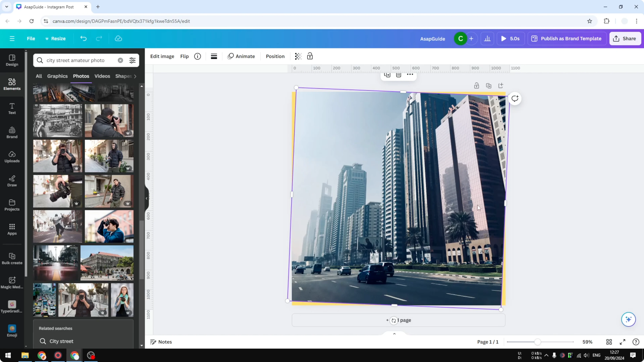Open the Uploads sidebar panel
Image resolution: width=644 pixels, height=362 pixels.
pos(12,157)
